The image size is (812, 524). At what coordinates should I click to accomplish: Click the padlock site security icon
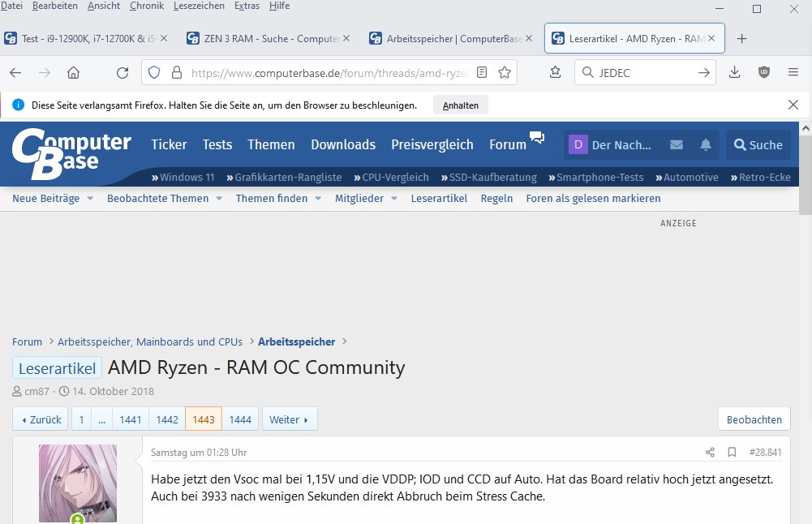point(177,72)
